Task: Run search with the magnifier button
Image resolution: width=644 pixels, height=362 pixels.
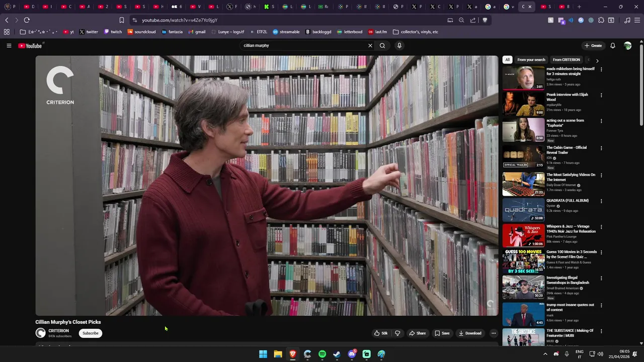Action: 382,46
